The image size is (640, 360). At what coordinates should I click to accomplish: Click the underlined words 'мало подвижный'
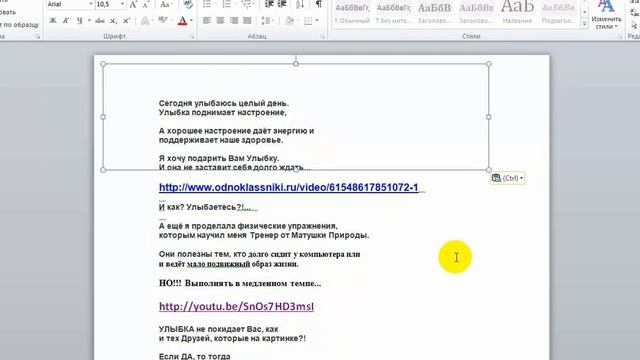(x=218, y=264)
